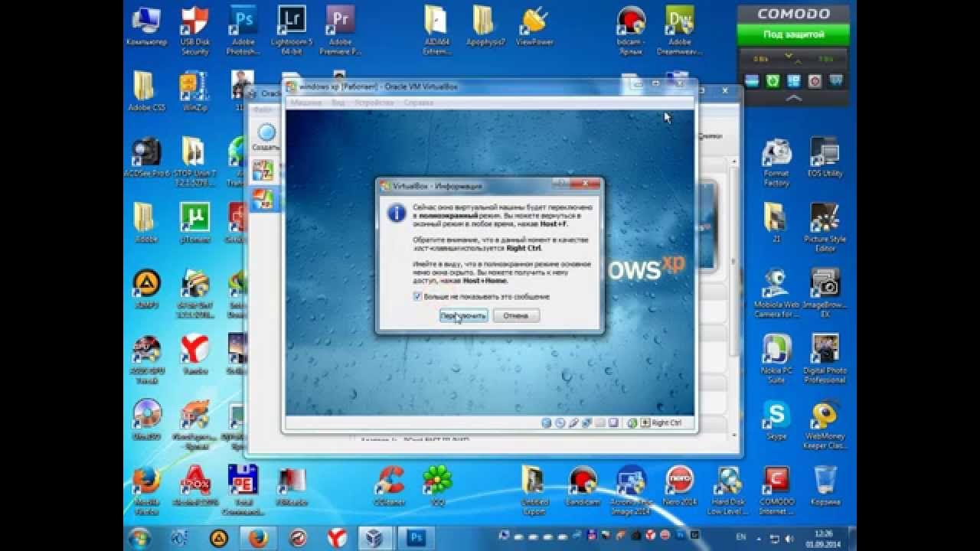The width and height of the screenshot is (980, 551).
Task: Open ImageBrowser EX shortcut
Action: [x=825, y=293]
